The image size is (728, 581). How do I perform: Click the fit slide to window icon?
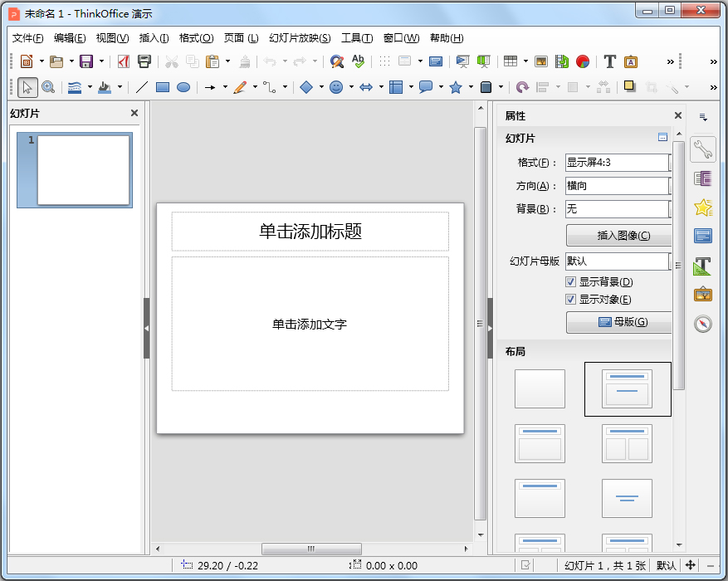click(x=691, y=565)
